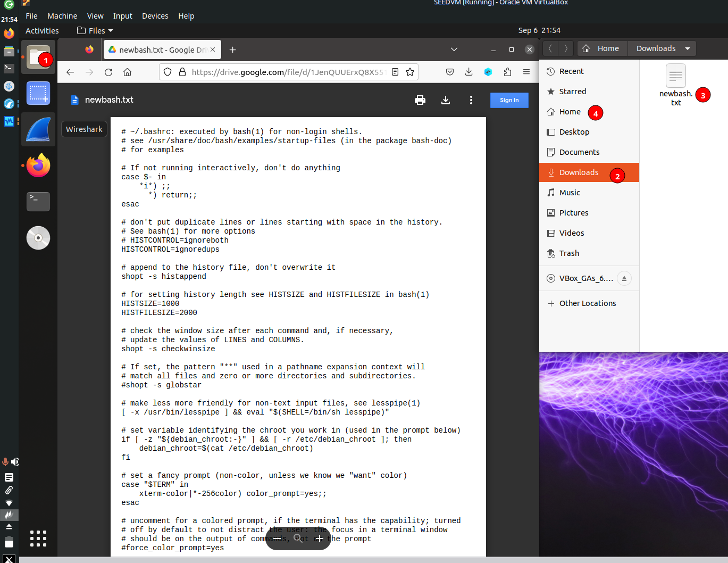Open the Devices menu in VirtualBox
Image resolution: width=728 pixels, height=563 pixels.
(155, 16)
